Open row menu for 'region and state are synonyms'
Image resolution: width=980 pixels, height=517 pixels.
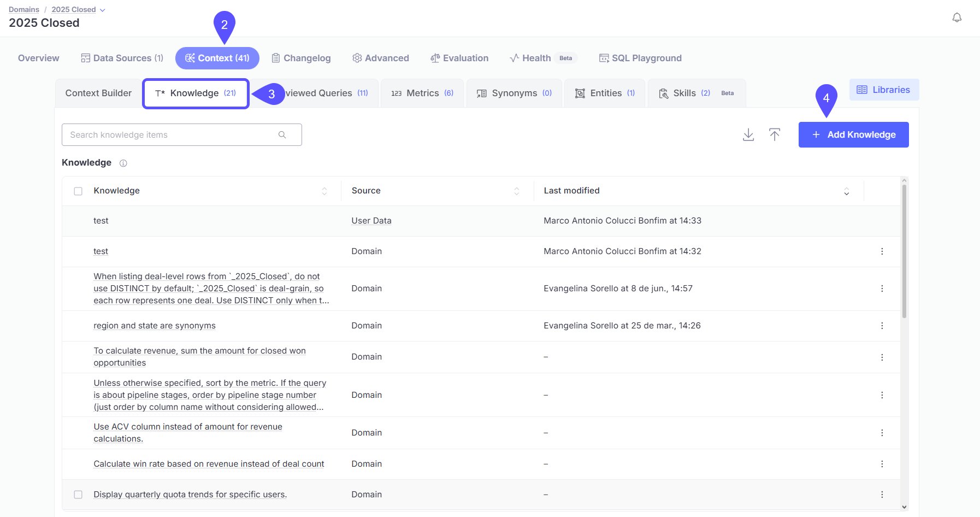[882, 326]
